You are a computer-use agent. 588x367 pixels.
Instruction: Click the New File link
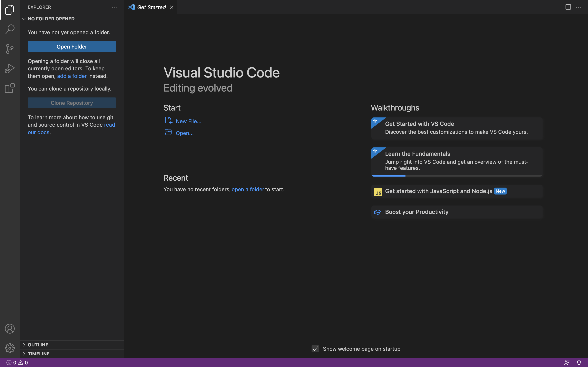(x=188, y=121)
